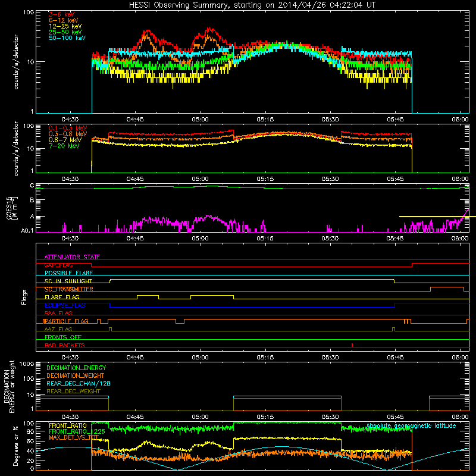This screenshot has width=476, height=476.
Task: Click the green FRONTS_OFF label
Action: [63, 337]
